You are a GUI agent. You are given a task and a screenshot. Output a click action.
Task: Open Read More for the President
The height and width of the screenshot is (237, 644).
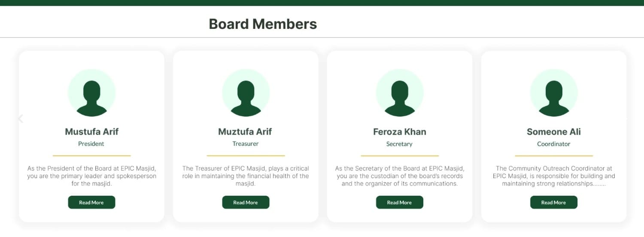91,202
